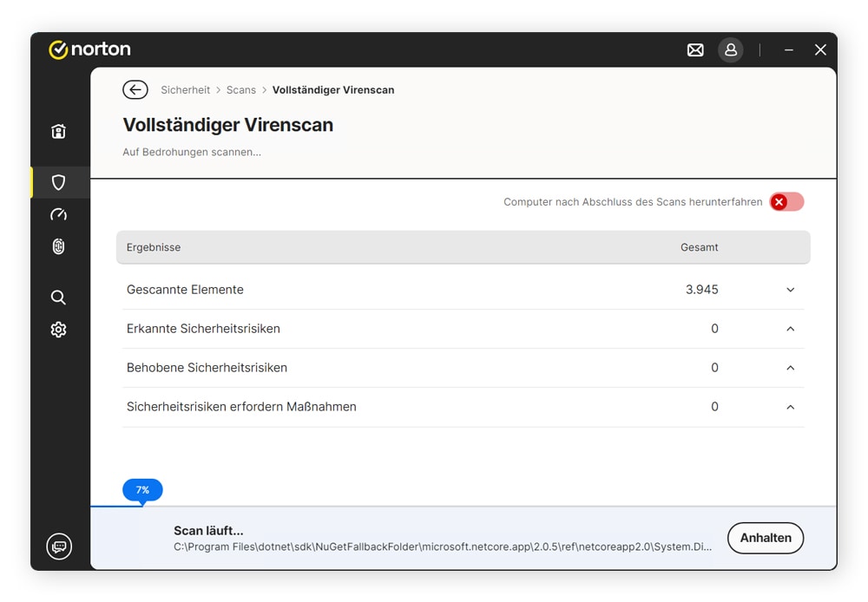Image resolution: width=868 pixels, height=602 pixels.
Task: Open the settings gear icon
Action: pos(58,330)
